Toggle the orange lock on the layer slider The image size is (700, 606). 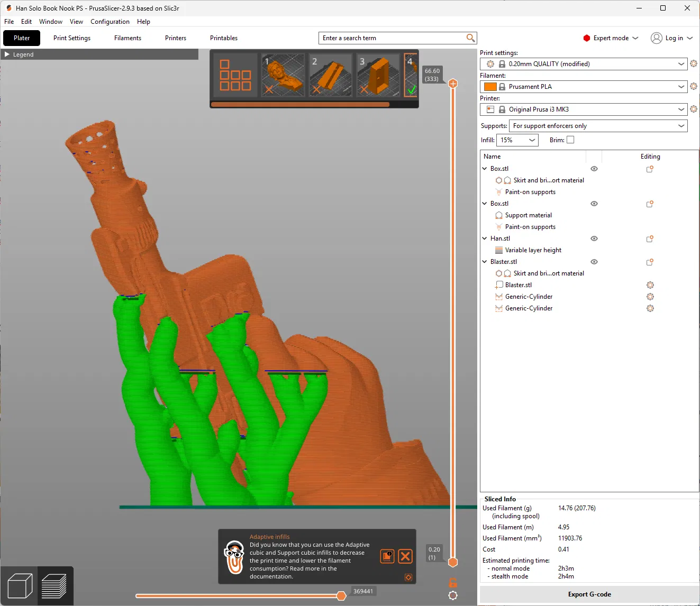pos(453,583)
